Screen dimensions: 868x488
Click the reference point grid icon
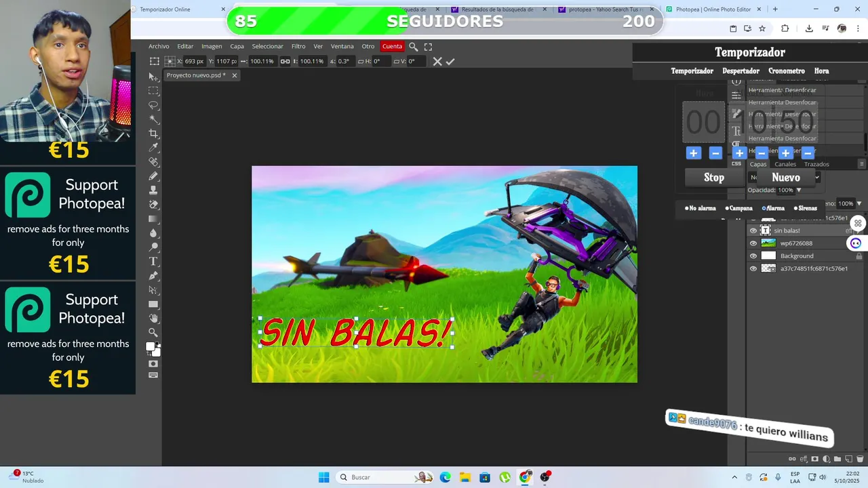click(171, 61)
